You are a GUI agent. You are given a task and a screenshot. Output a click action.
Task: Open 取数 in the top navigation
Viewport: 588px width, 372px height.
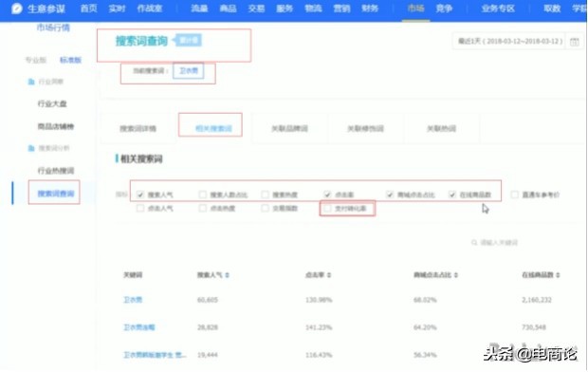pos(552,9)
